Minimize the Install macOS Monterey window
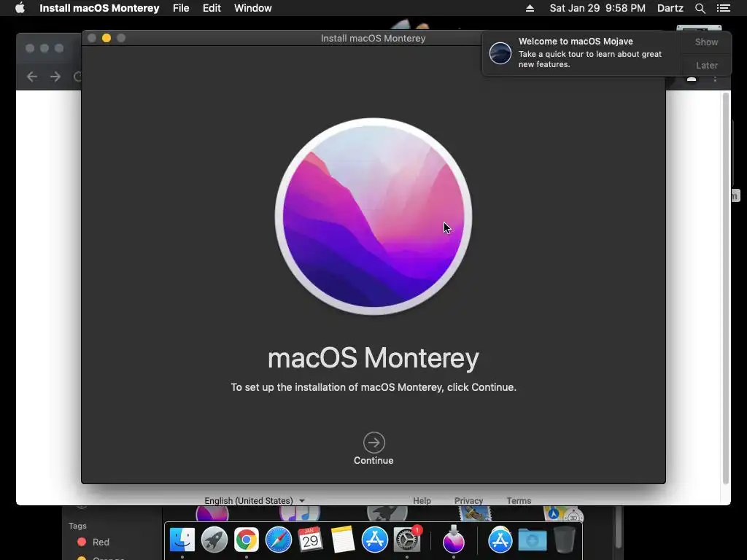Viewport: 747px width, 560px height. click(x=107, y=38)
